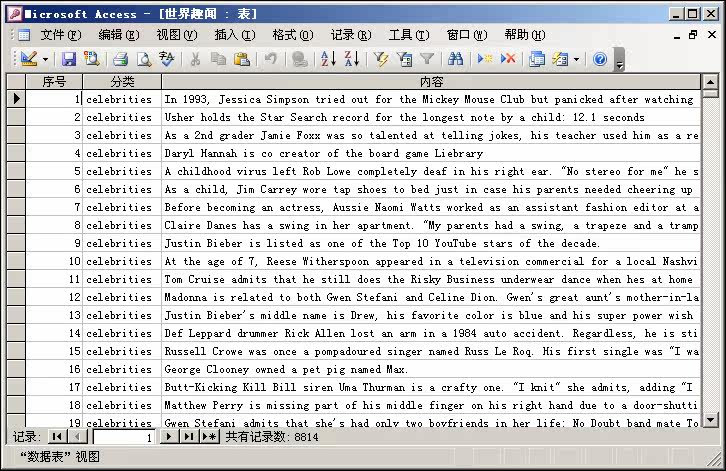Screen dimensions: 726x471
Task: Restore the inner table window
Action: [693, 35]
